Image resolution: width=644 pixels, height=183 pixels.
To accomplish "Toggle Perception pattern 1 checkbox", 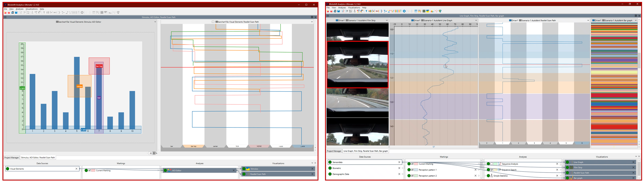I will point(412,170).
